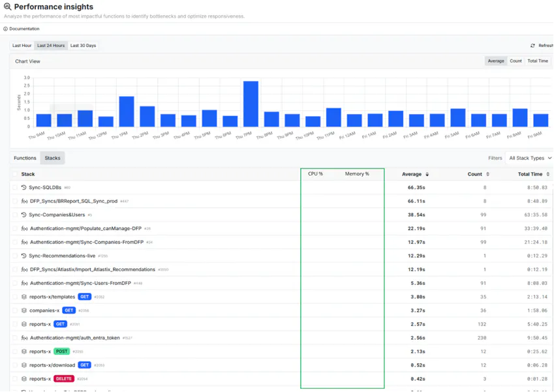Click the function icon beside Import_Atlastix_Recommendations
Viewport: 554px width, 392px height.
pos(24,269)
